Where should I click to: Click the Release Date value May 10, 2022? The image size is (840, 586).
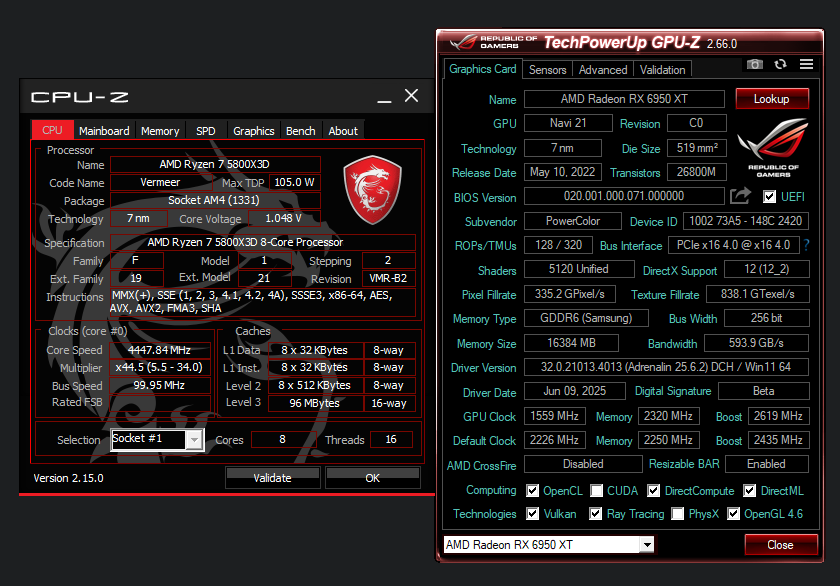click(x=562, y=172)
